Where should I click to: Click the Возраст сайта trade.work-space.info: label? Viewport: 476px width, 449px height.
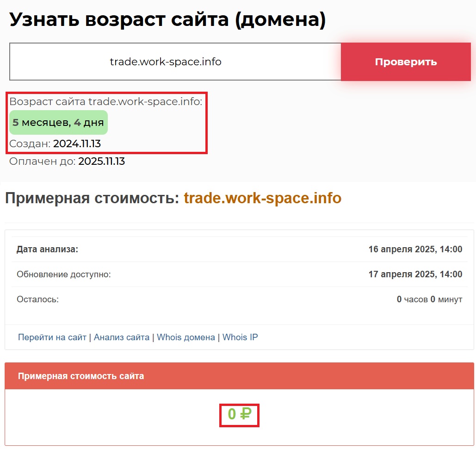coord(106,102)
